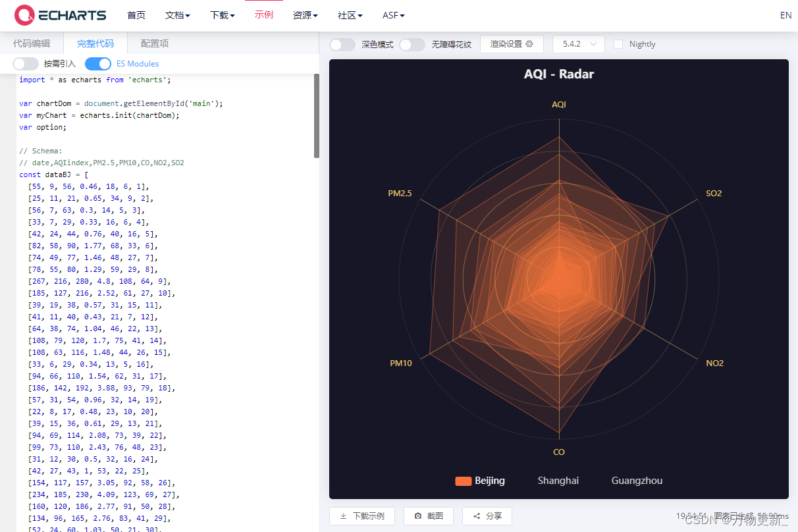
Task: Switch to the 配置项 tab
Action: [x=154, y=42]
